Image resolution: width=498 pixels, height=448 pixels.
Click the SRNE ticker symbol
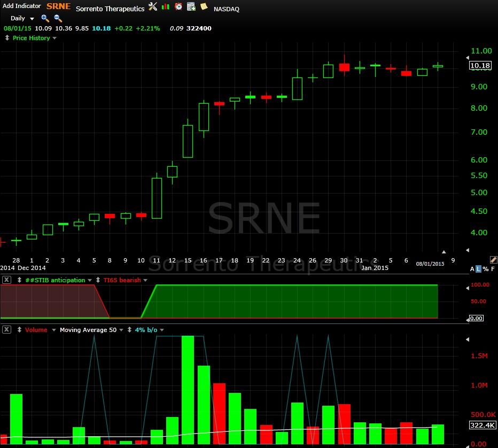[58, 6]
